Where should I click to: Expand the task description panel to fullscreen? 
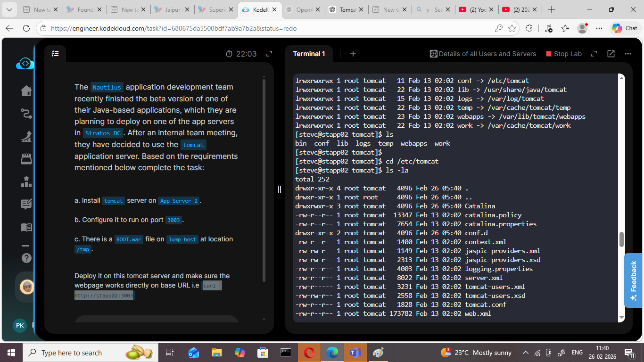[x=269, y=54]
